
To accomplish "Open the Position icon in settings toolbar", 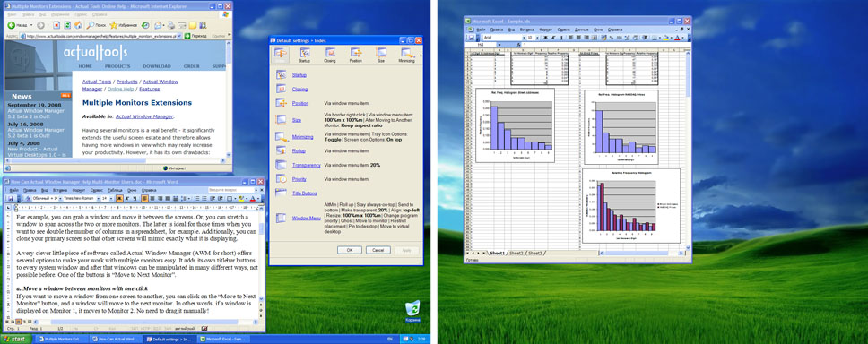I will [x=356, y=55].
